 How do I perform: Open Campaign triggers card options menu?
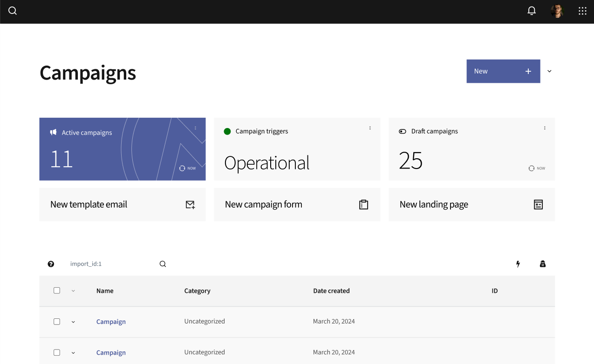[370, 128]
